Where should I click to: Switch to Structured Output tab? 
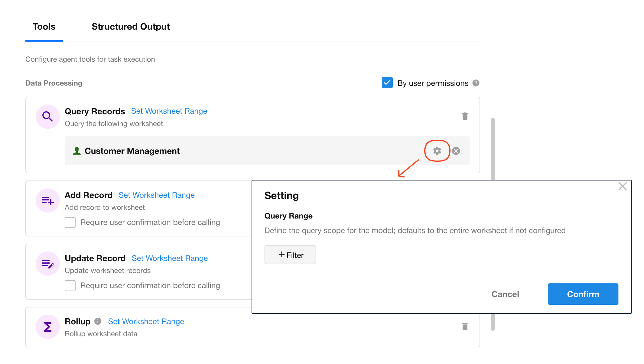[131, 27]
